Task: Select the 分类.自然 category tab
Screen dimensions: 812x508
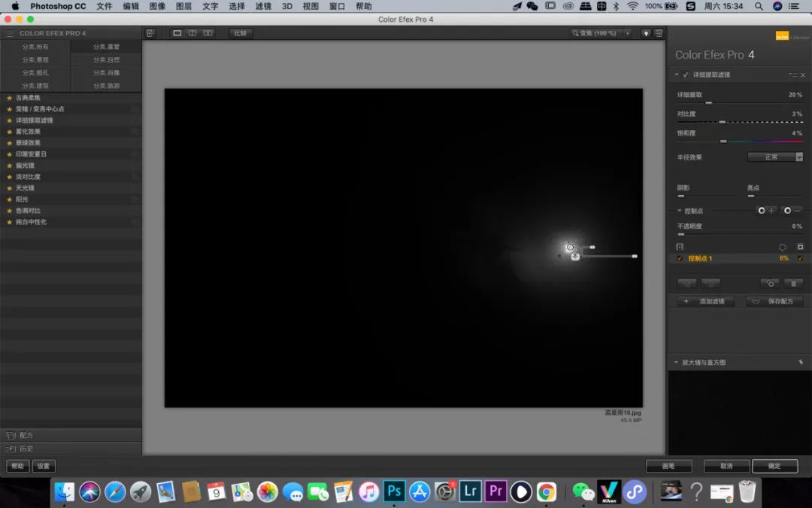Action: (106, 59)
